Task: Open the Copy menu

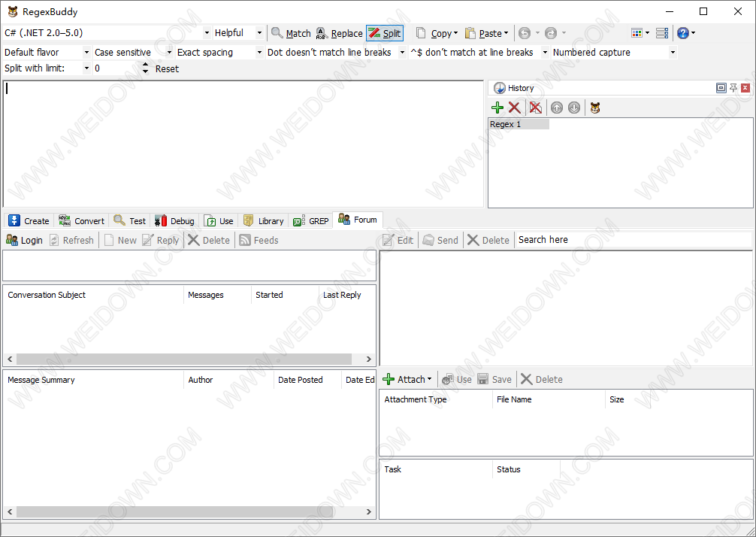Action: pyautogui.click(x=437, y=33)
